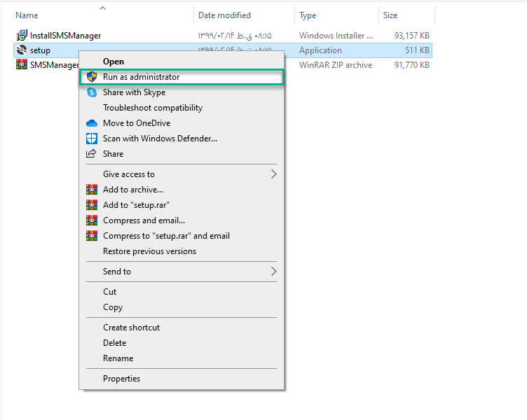Choose Add to archive option

182,190
